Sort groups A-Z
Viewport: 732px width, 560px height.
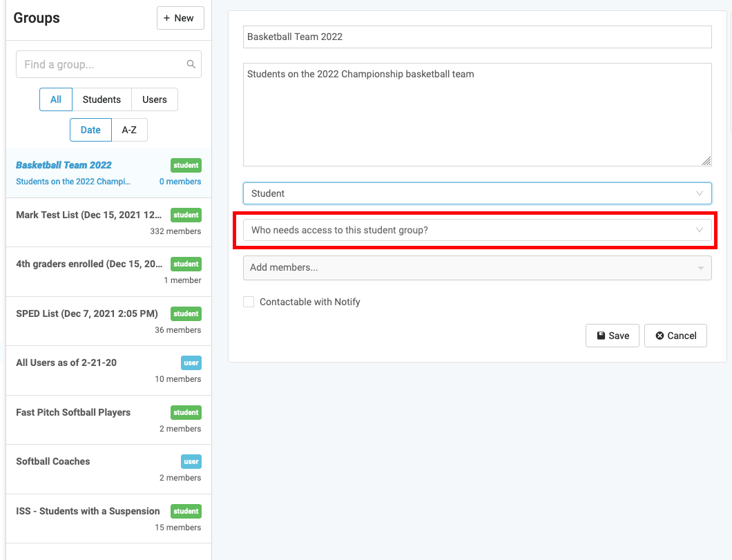(x=129, y=130)
